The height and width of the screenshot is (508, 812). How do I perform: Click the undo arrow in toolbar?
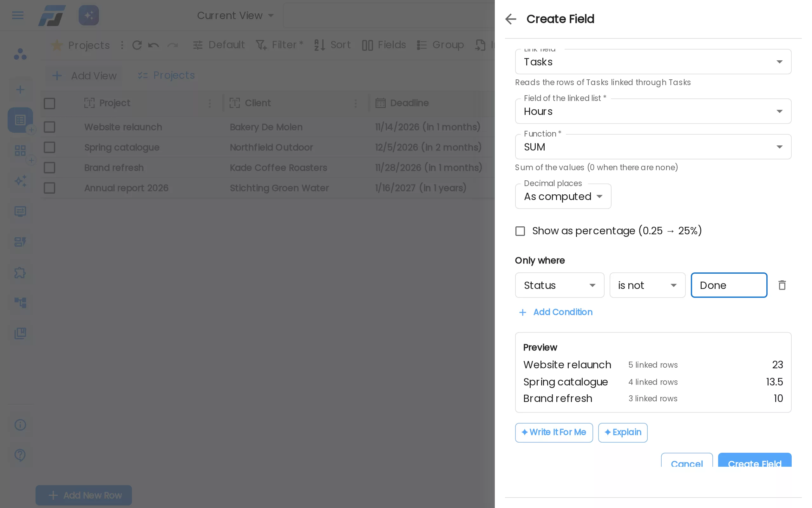(154, 45)
